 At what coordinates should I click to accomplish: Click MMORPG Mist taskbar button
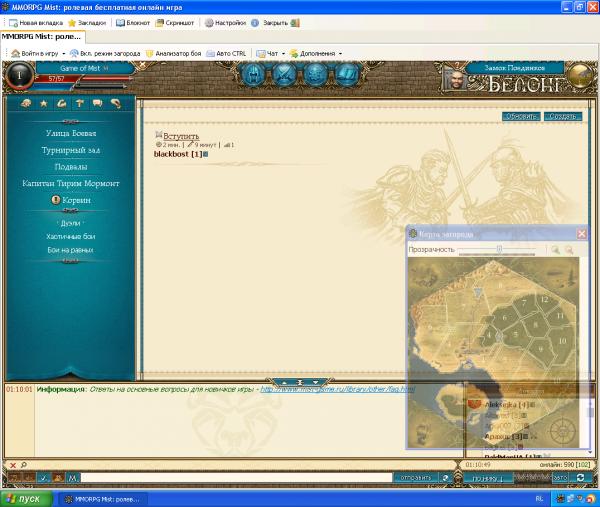102,499
